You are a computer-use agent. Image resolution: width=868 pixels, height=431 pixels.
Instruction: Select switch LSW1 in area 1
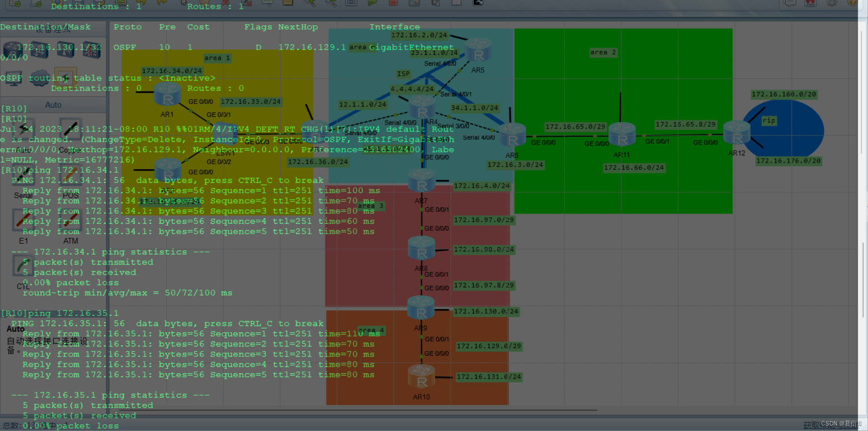[x=226, y=134]
